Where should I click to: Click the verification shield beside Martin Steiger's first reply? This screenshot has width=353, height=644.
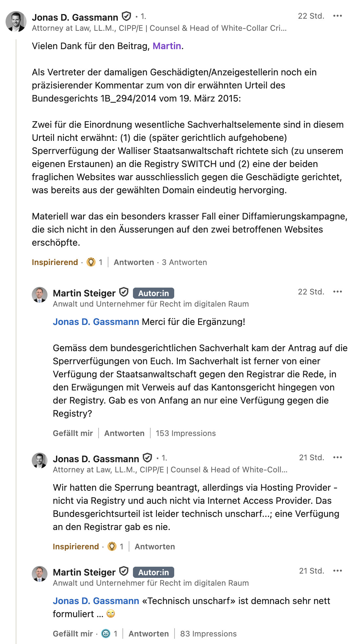point(124,292)
